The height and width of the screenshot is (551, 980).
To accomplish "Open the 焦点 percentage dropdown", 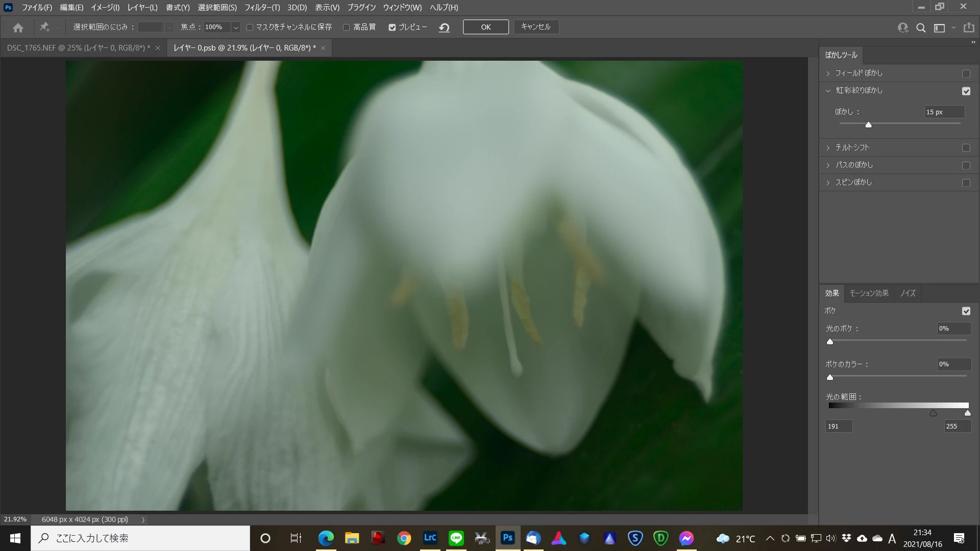I will pyautogui.click(x=235, y=28).
